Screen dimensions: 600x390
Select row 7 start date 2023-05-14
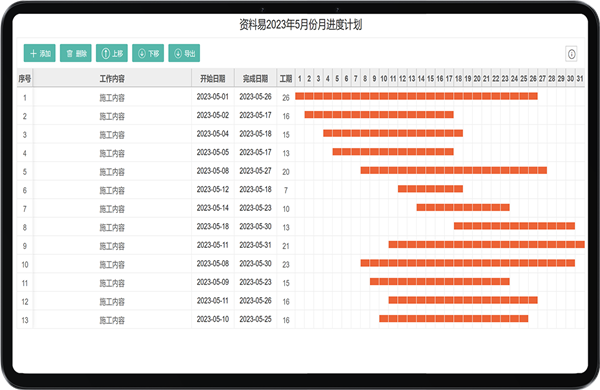point(213,208)
